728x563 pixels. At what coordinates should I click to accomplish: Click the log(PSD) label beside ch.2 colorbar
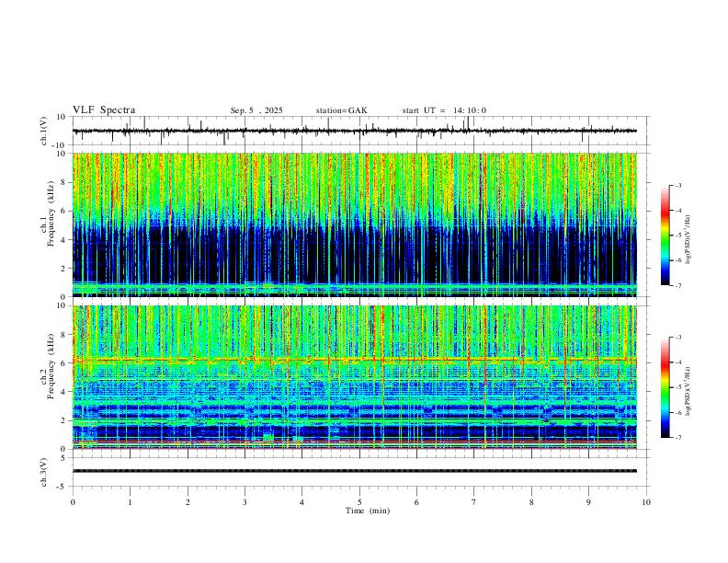688,392
